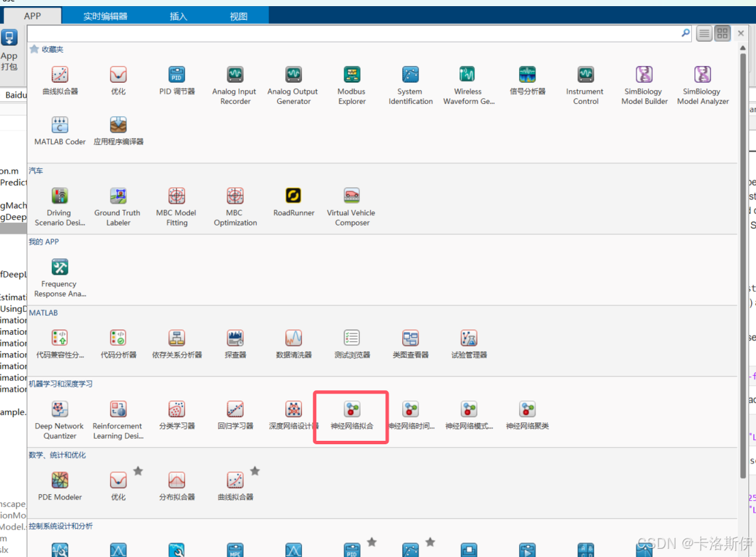Open the 分布拟合器 app
Screen dimensions: 756x557
coord(176,486)
